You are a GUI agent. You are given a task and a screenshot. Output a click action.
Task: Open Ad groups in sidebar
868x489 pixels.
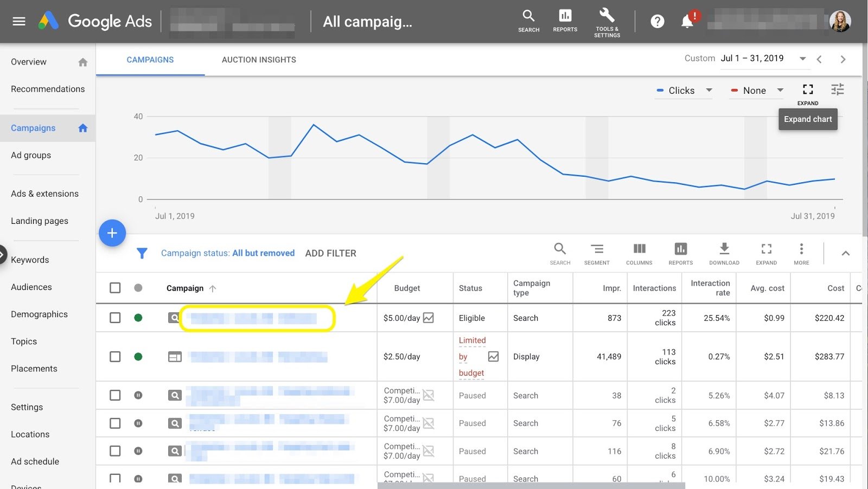(x=31, y=155)
